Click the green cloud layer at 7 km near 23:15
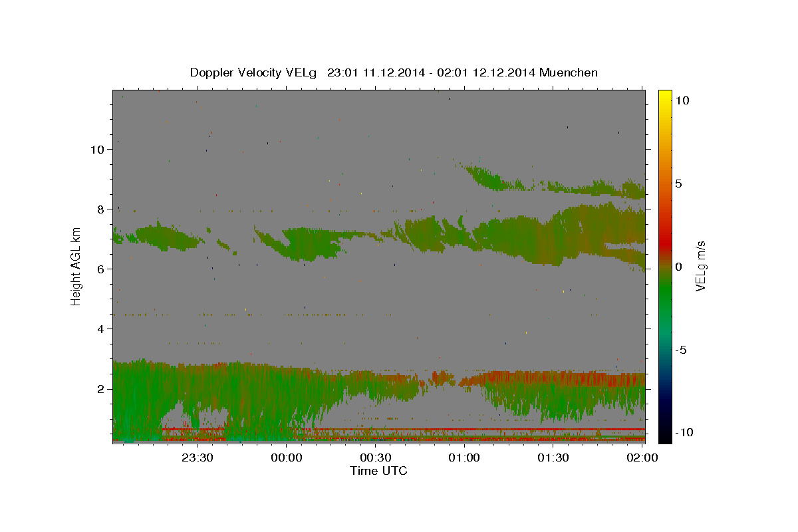Image resolution: width=798 pixels, height=532 pixels. coord(166,237)
